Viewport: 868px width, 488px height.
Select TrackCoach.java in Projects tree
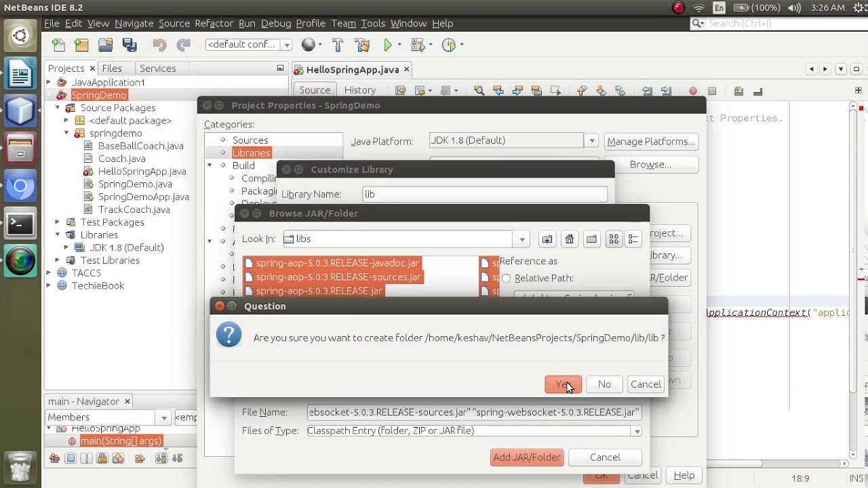coord(134,210)
